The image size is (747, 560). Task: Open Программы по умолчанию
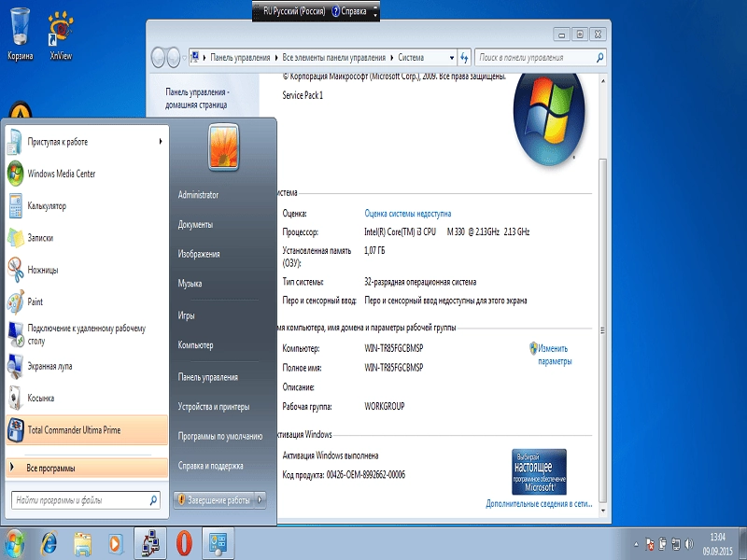(220, 436)
